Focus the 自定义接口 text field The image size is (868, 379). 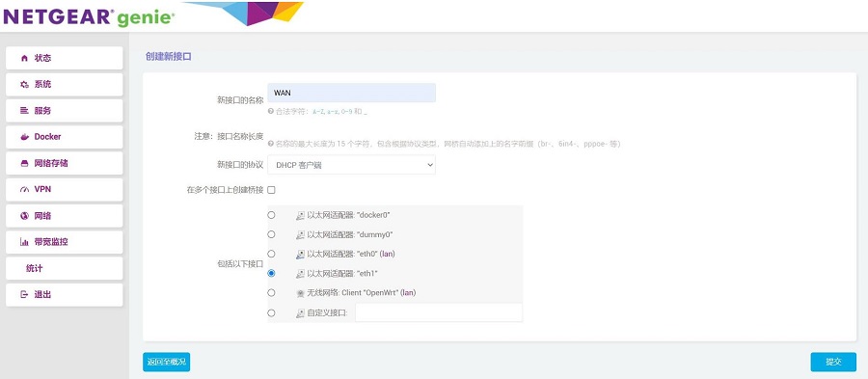pos(439,312)
